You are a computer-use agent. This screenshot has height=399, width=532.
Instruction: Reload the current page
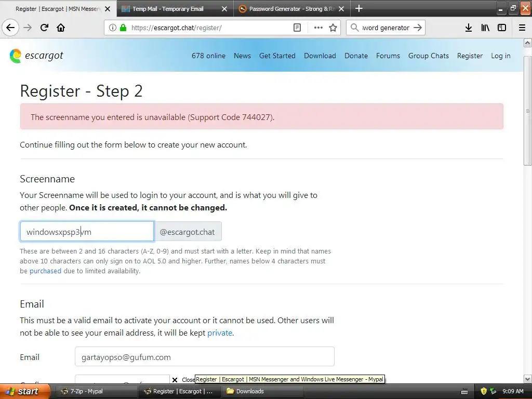(x=44, y=28)
